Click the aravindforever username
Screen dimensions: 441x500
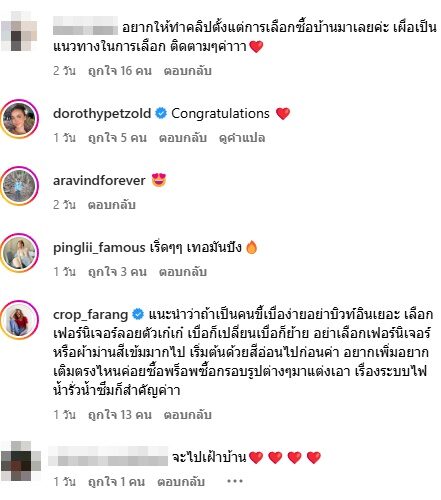tap(99, 181)
